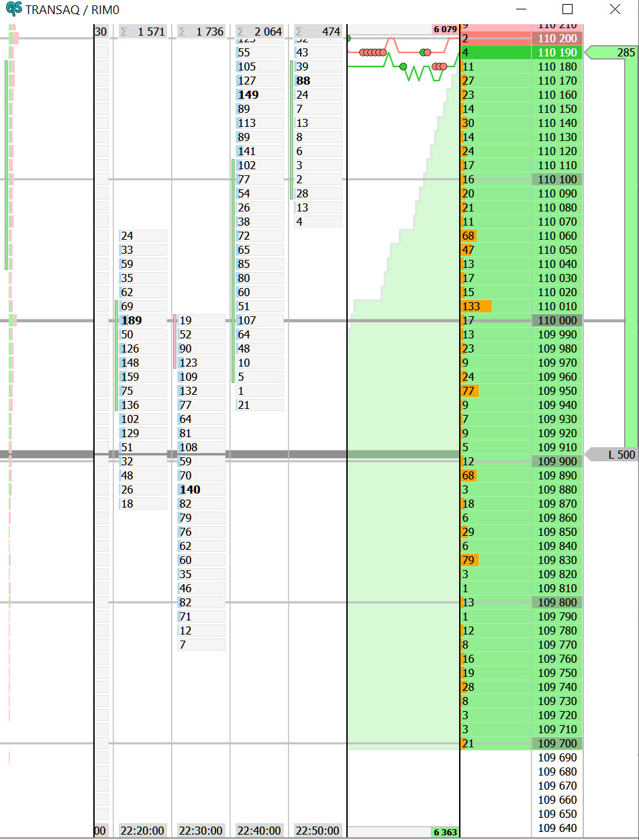The width and height of the screenshot is (639, 840).
Task: Click the 110 200 ask price row
Action: coord(557,38)
